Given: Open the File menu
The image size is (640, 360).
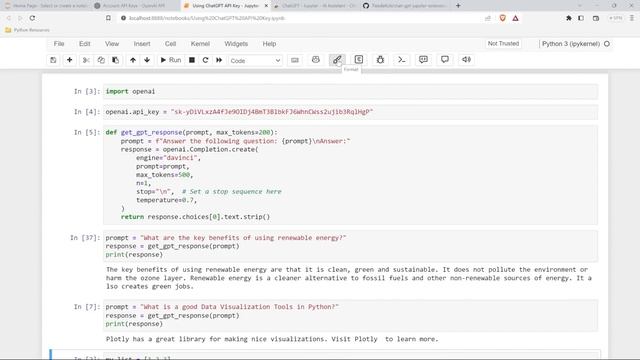Looking at the screenshot, I should (x=59, y=44).
